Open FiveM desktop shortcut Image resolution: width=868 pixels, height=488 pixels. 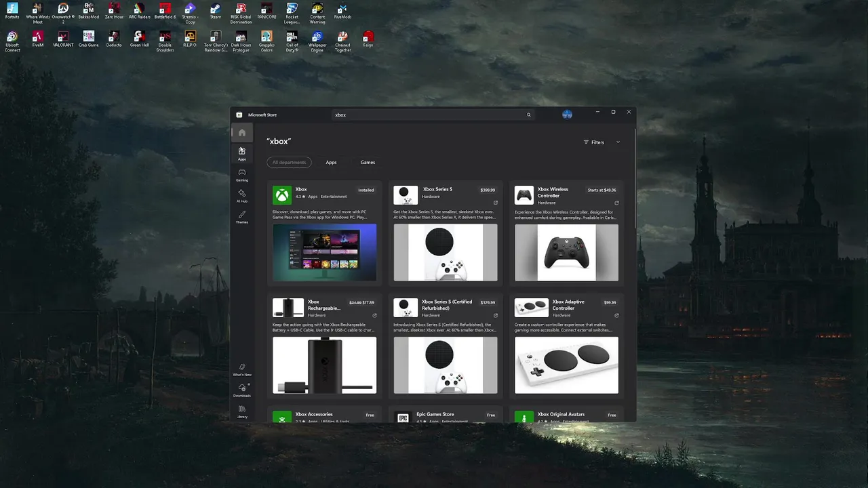[x=38, y=39]
